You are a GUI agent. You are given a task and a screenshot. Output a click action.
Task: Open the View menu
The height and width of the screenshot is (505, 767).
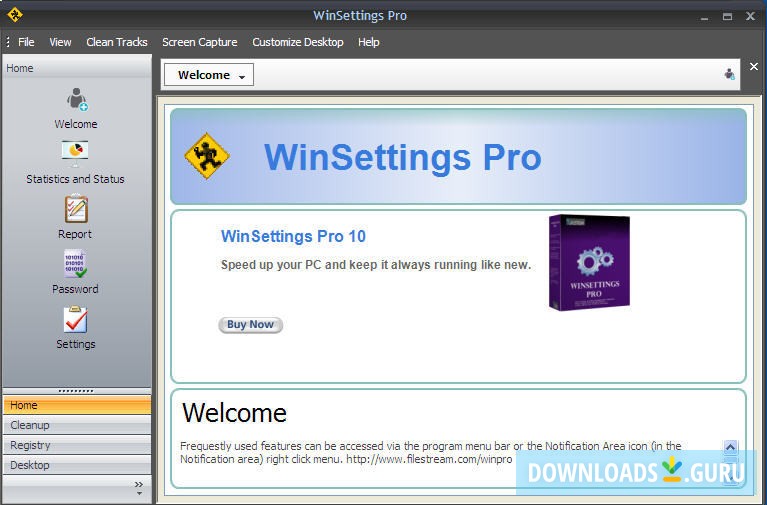(x=60, y=42)
